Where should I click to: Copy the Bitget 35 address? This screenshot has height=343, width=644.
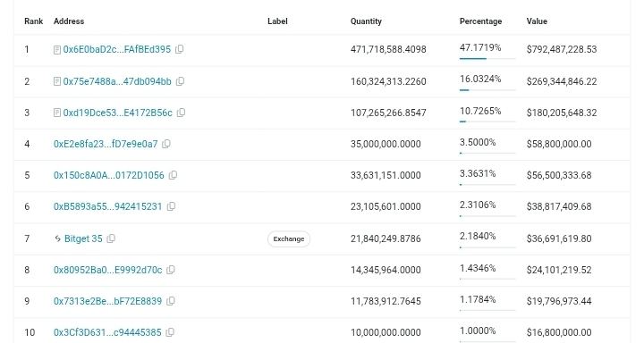tap(111, 238)
